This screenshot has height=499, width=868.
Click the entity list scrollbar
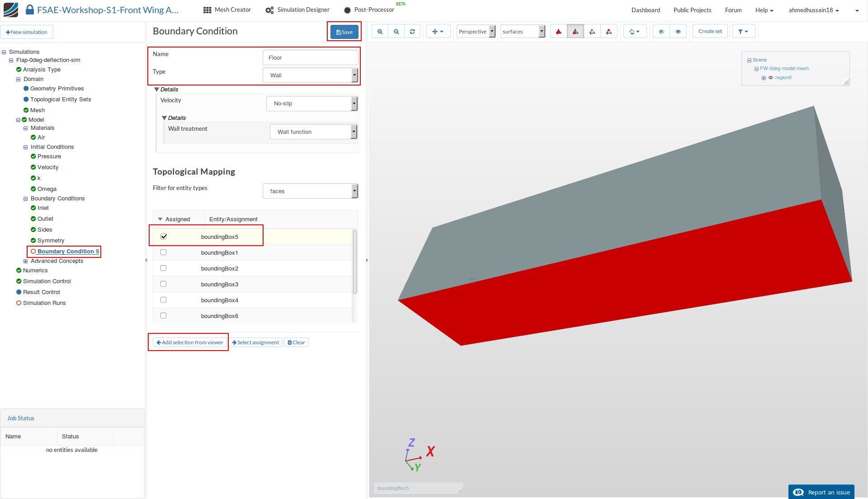tap(355, 262)
